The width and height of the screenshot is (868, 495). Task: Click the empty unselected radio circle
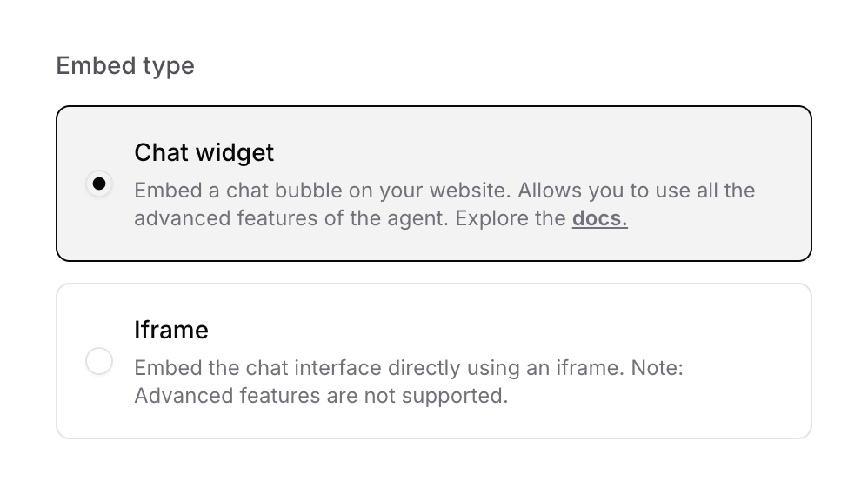click(99, 361)
